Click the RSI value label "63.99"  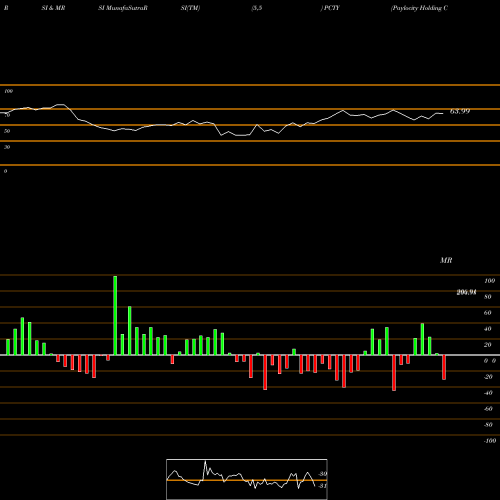pyautogui.click(x=460, y=111)
